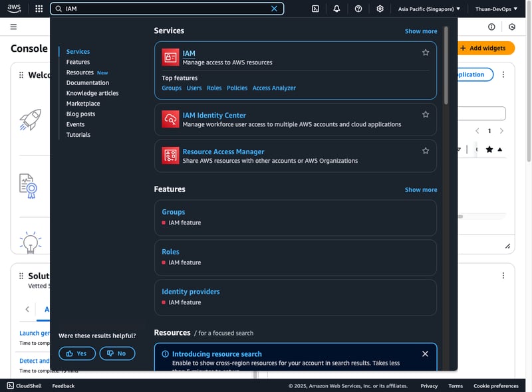Click the Yes helpful feedback button
Image resolution: width=532 pixels, height=392 pixels.
(x=77, y=353)
